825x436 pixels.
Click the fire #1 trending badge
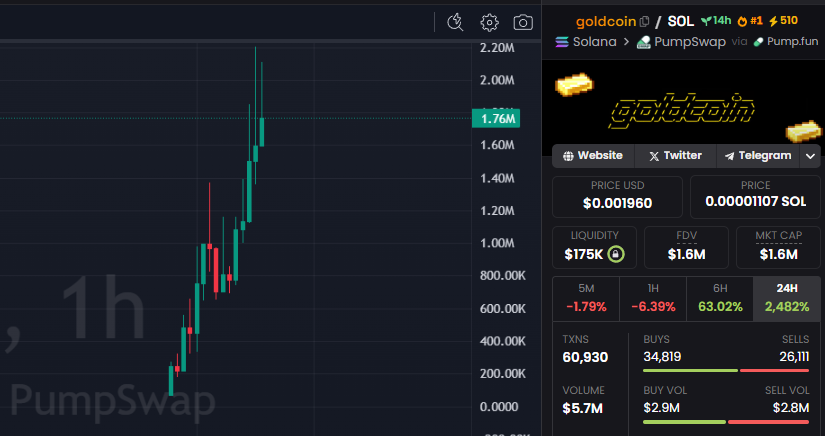click(x=750, y=21)
